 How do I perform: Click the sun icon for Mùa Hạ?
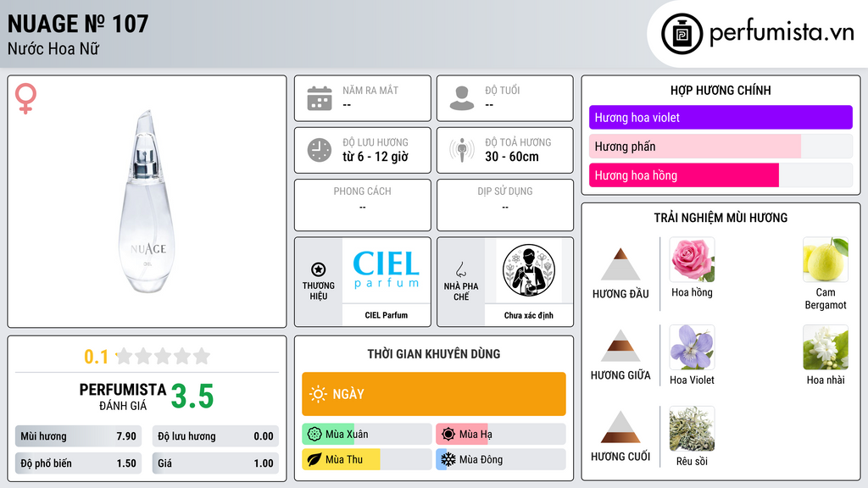point(448,435)
